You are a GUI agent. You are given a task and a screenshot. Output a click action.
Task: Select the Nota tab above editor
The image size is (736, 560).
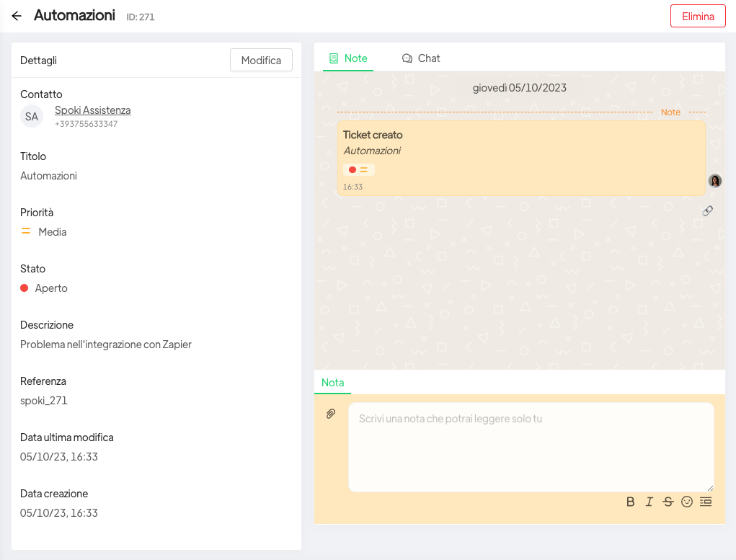click(x=332, y=383)
